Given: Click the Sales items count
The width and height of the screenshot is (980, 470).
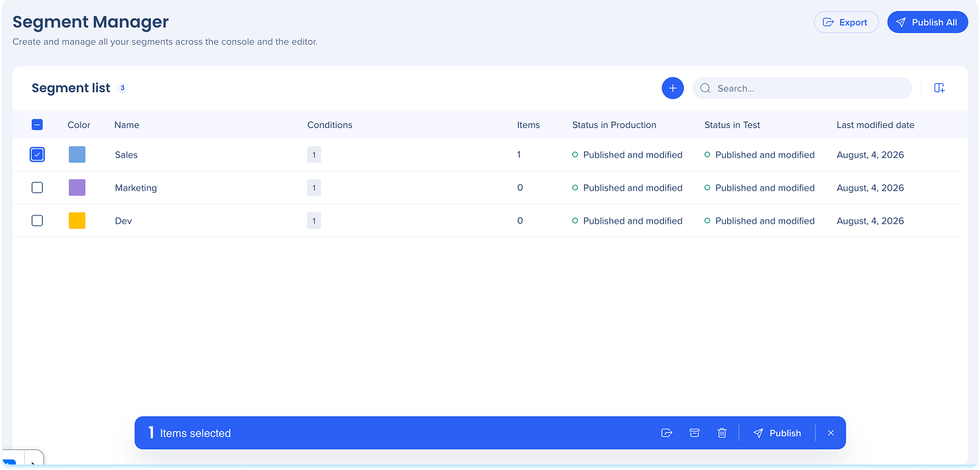Looking at the screenshot, I should pyautogui.click(x=519, y=155).
